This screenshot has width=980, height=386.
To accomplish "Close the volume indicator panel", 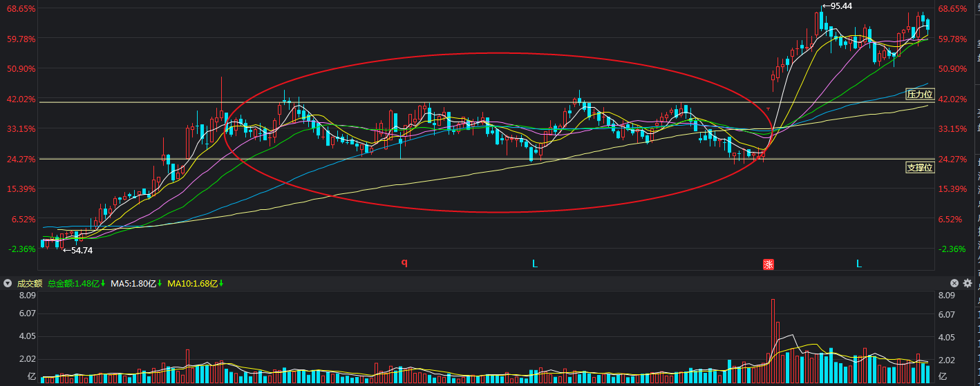I will [x=954, y=283].
